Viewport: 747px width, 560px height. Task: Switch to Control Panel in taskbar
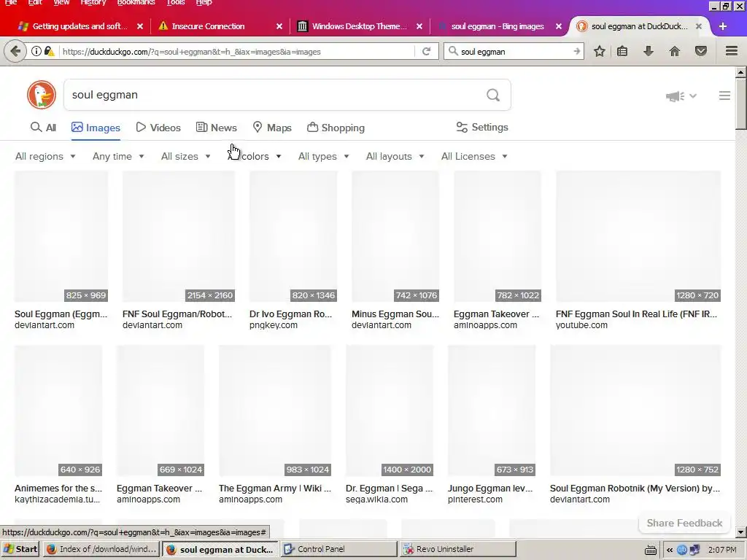tap(338, 549)
